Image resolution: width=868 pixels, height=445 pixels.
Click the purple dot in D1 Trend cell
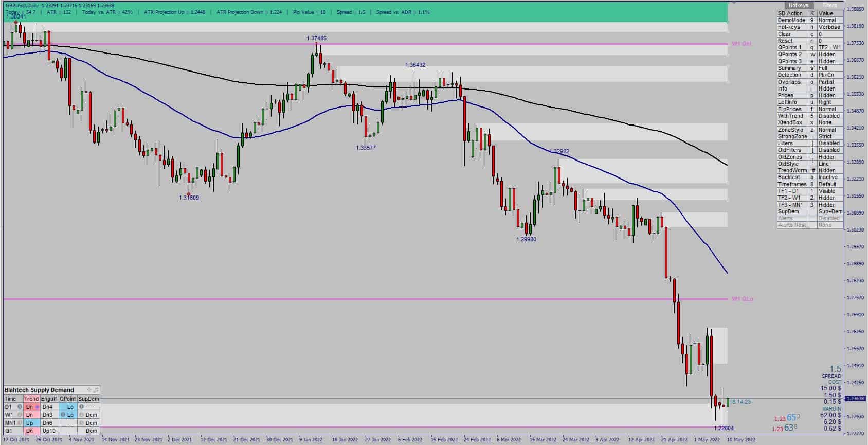click(37, 407)
